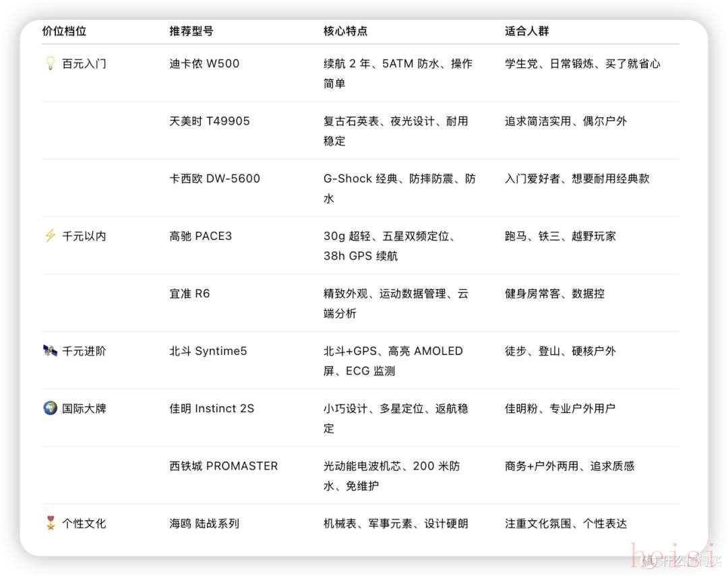Image resolution: width=728 pixels, height=576 pixels.
Task: Click the audience text 追求简洁实用、偶尔户外
Action: click(566, 121)
